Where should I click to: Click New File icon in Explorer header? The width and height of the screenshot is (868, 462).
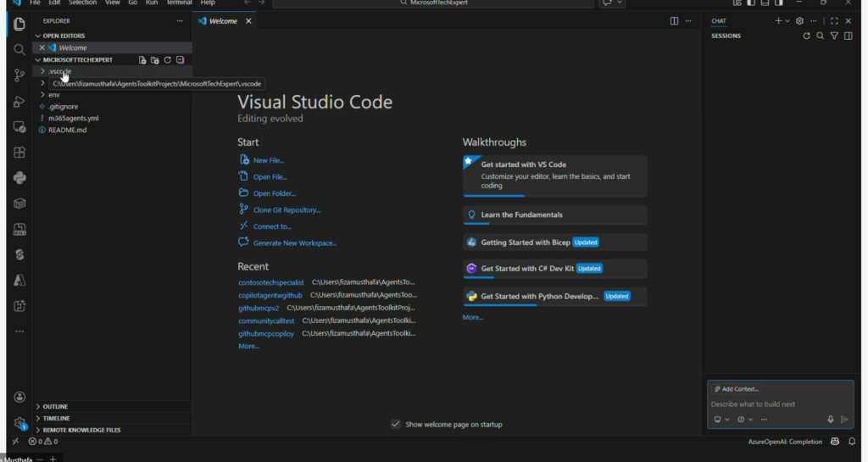click(x=142, y=60)
